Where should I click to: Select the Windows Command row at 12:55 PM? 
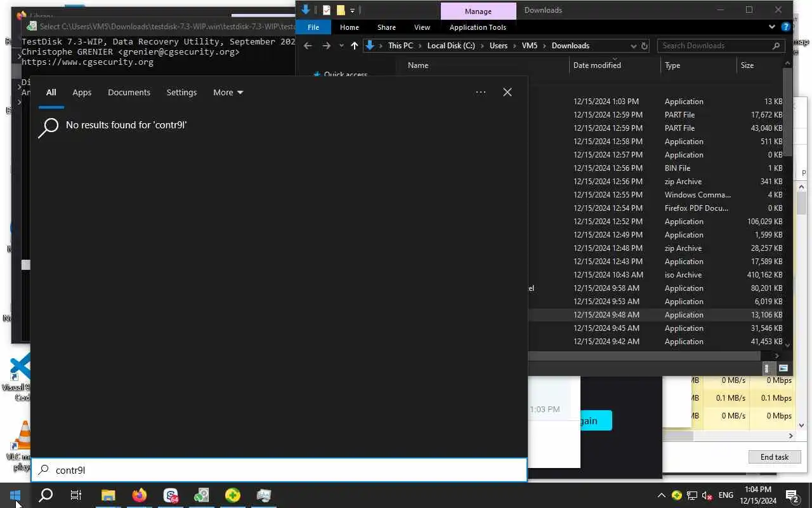coord(657,195)
